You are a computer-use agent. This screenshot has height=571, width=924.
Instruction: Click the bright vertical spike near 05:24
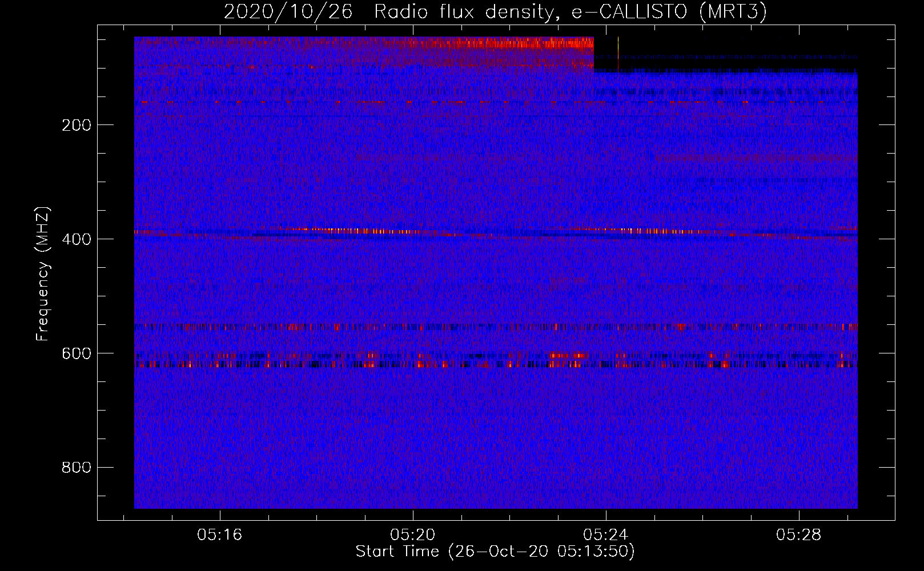coord(618,54)
